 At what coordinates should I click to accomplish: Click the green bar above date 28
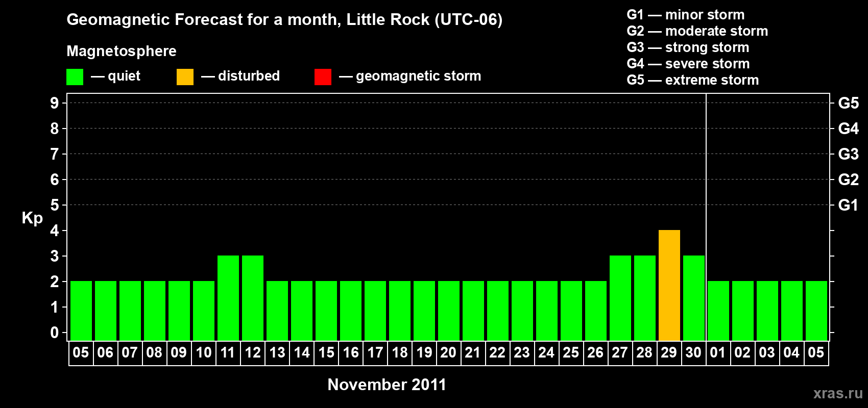[645, 298]
